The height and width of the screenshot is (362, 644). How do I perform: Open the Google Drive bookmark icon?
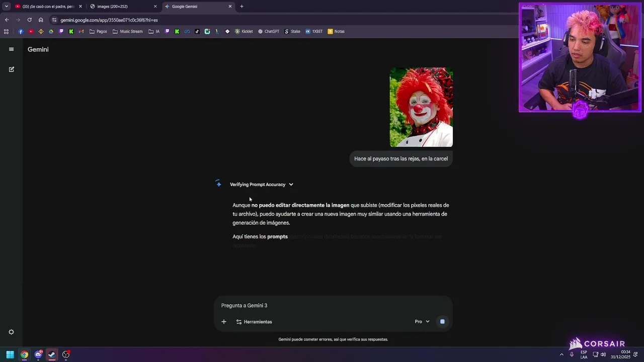(x=51, y=31)
